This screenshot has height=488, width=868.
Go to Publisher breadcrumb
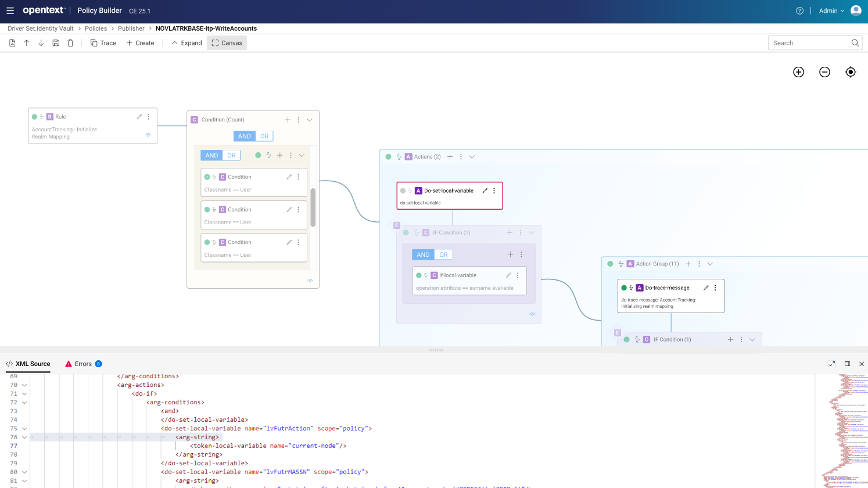click(x=131, y=28)
